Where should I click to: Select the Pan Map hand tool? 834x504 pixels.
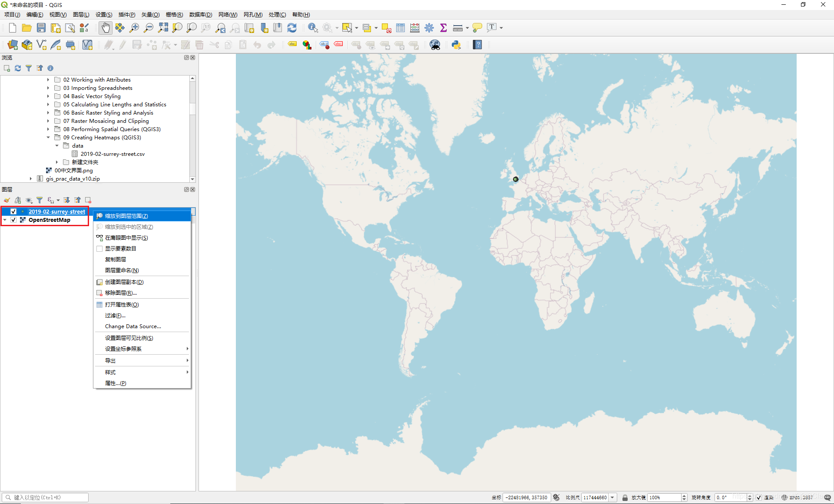pos(106,28)
